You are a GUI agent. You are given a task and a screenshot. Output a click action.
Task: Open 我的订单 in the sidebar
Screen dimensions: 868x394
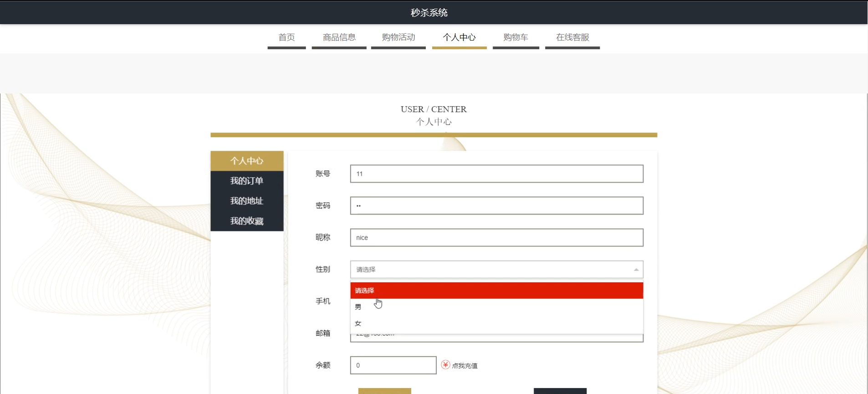tap(247, 181)
